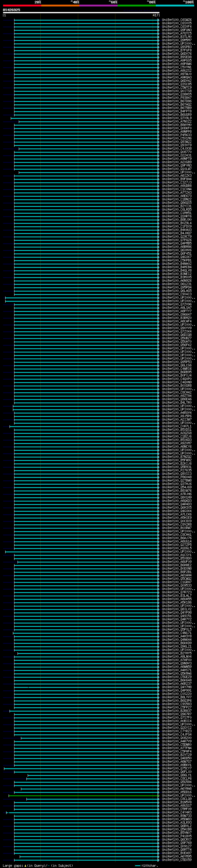
Task: Select label UniRef100_A7LCK6
Action: [177, 514]
